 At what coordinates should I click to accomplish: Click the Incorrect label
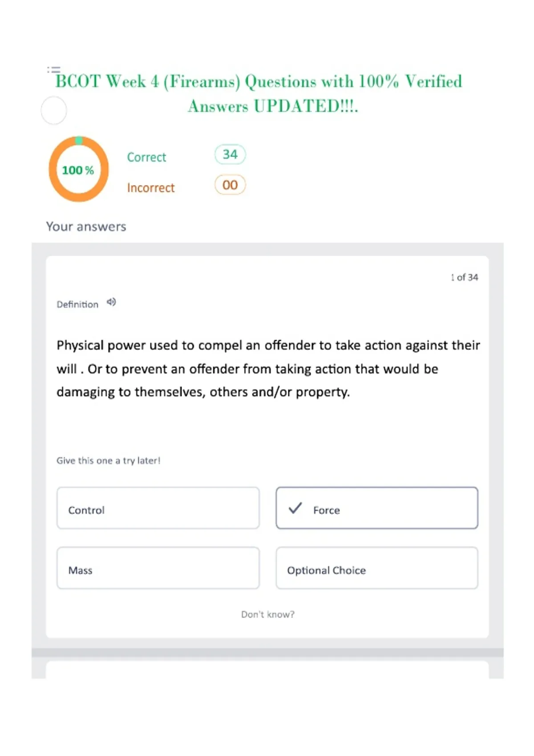(x=151, y=188)
